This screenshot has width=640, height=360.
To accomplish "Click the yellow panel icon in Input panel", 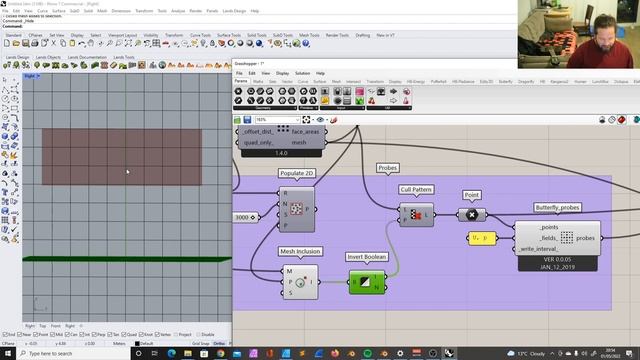I will tap(325, 100).
